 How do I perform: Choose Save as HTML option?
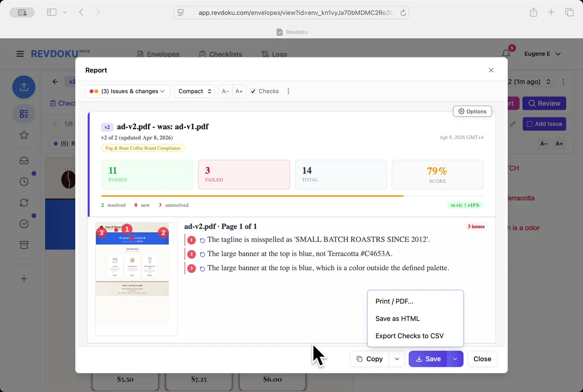click(x=397, y=318)
